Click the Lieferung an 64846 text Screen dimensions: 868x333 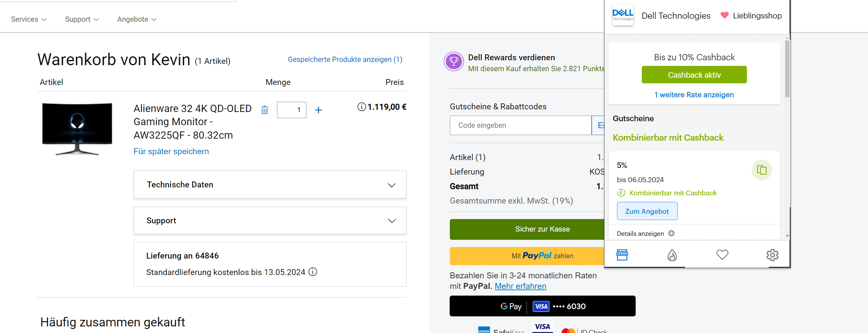pos(182,256)
